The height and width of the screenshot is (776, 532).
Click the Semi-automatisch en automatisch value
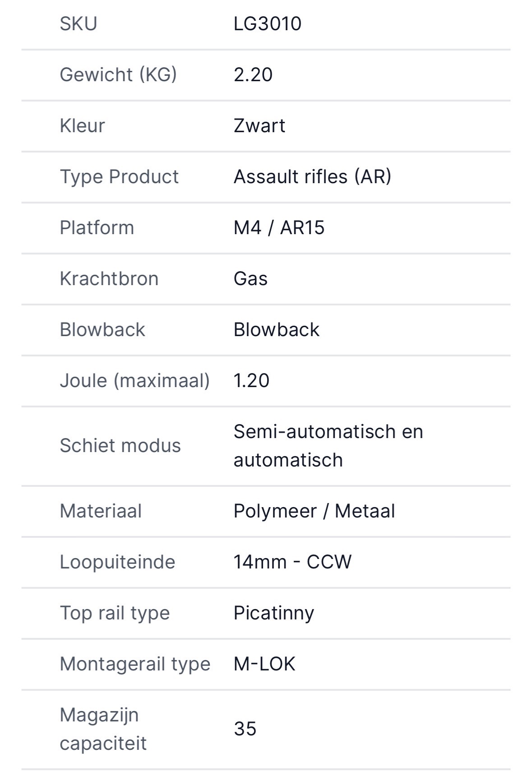pos(328,446)
